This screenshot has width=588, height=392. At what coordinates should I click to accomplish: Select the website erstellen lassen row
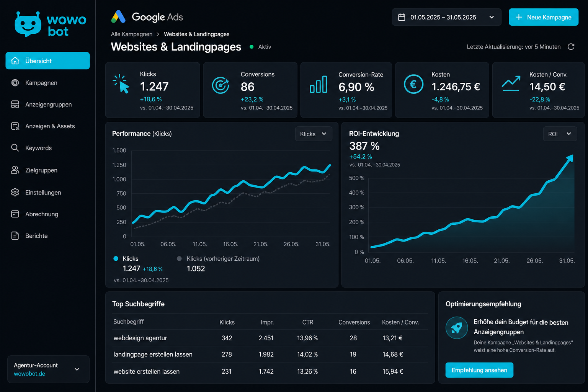(x=270, y=371)
